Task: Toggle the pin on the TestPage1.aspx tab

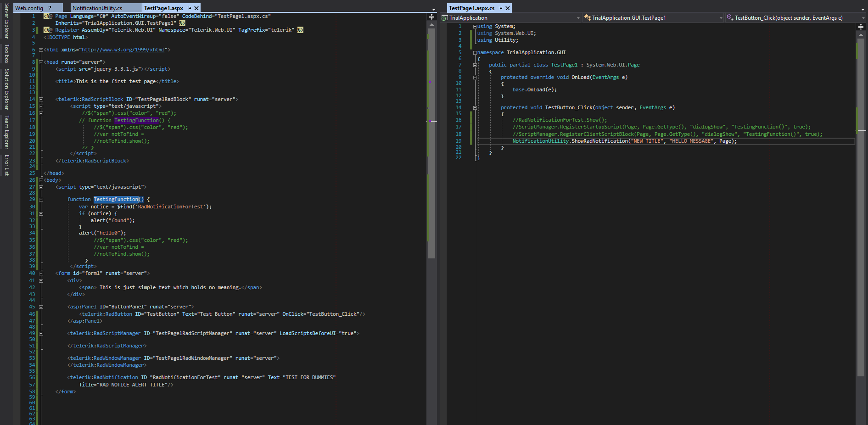Action: [189, 8]
